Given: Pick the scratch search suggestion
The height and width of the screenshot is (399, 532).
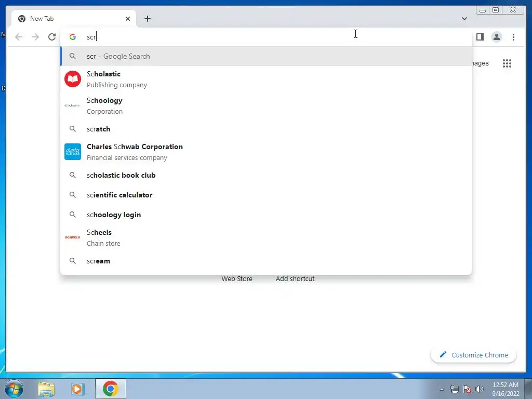Looking at the screenshot, I should point(266,129).
